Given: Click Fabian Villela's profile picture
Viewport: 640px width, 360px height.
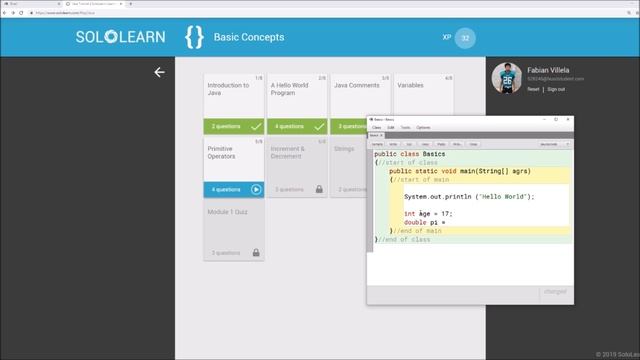Looking at the screenshot, I should (507, 78).
